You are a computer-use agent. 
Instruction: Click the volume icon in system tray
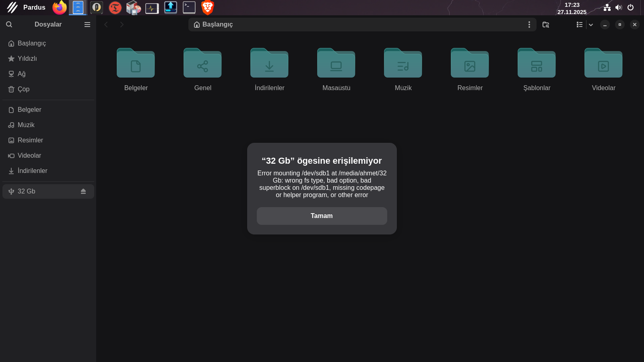619,8
